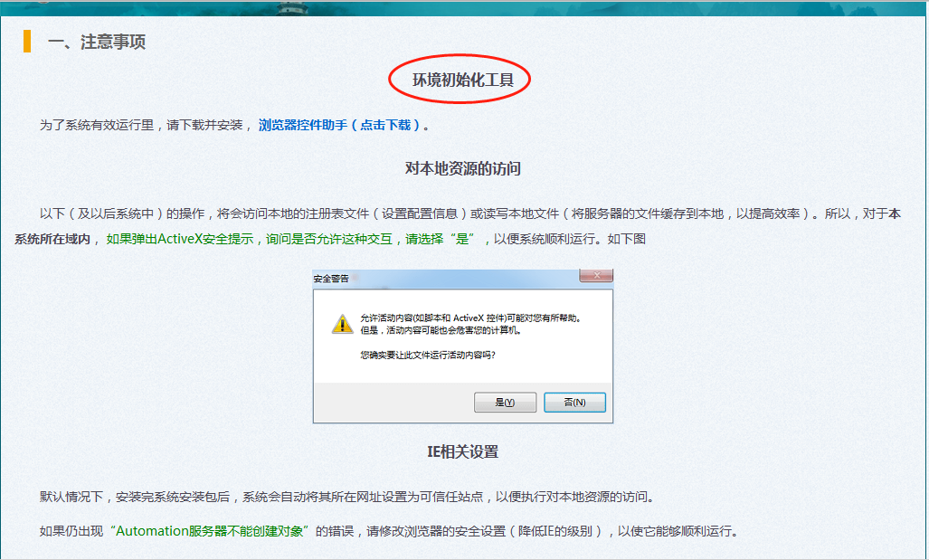Click the 安全警告 dialog title bar
Viewport: 929px width, 560px height.
pos(434,278)
